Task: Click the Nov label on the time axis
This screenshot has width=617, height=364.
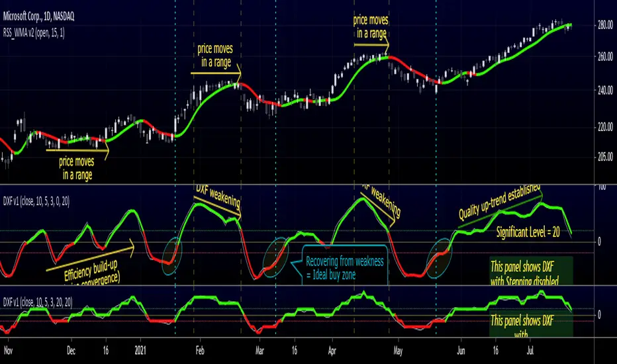Action: coord(8,351)
